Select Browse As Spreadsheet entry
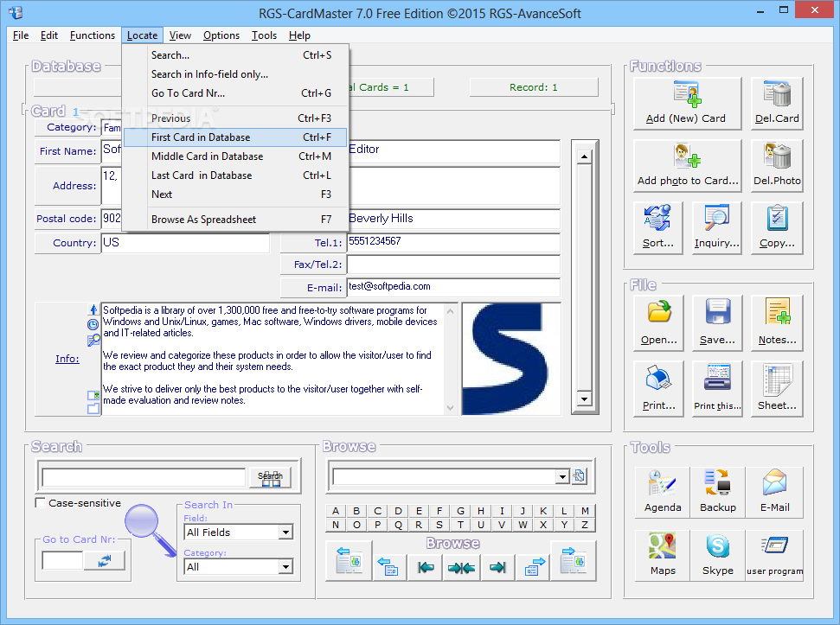Screen dimensions: 840x625 point(235,220)
